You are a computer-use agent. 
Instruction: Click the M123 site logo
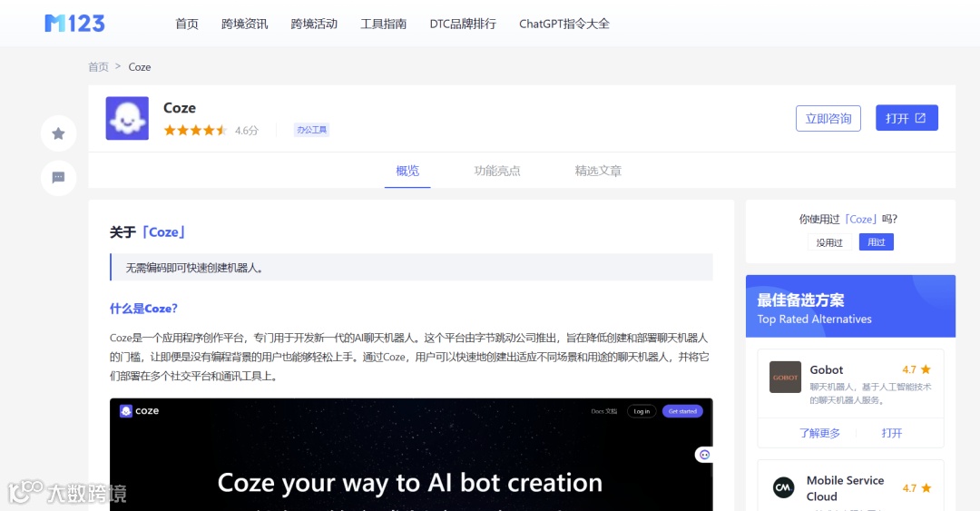coord(75,24)
